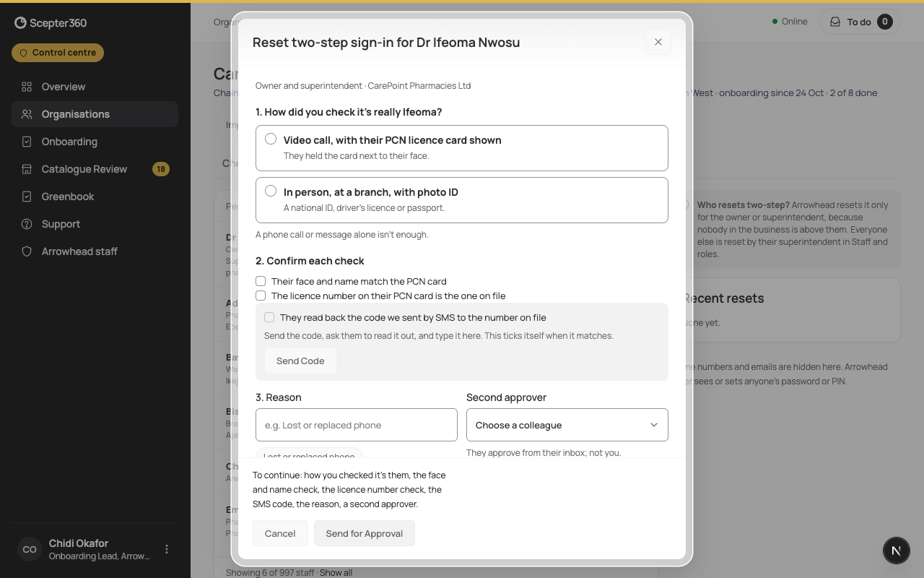The height and width of the screenshot is (578, 924).
Task: Click the Recent resets heading
Action: point(723,298)
